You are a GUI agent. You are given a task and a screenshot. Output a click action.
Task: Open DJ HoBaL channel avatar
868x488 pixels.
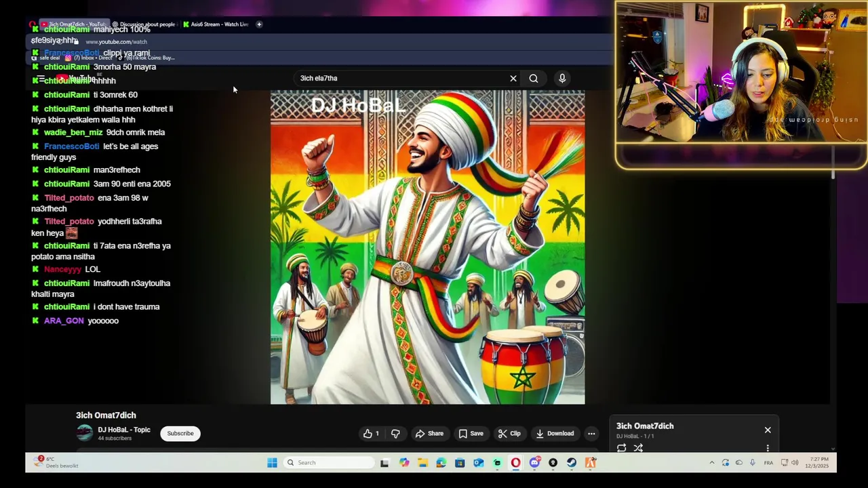pyautogui.click(x=84, y=433)
